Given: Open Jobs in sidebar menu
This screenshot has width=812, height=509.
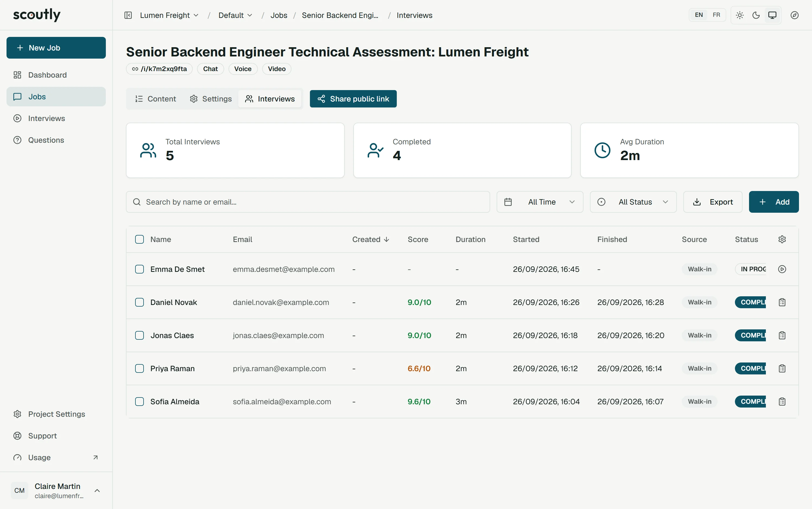Looking at the screenshot, I should click(x=56, y=97).
